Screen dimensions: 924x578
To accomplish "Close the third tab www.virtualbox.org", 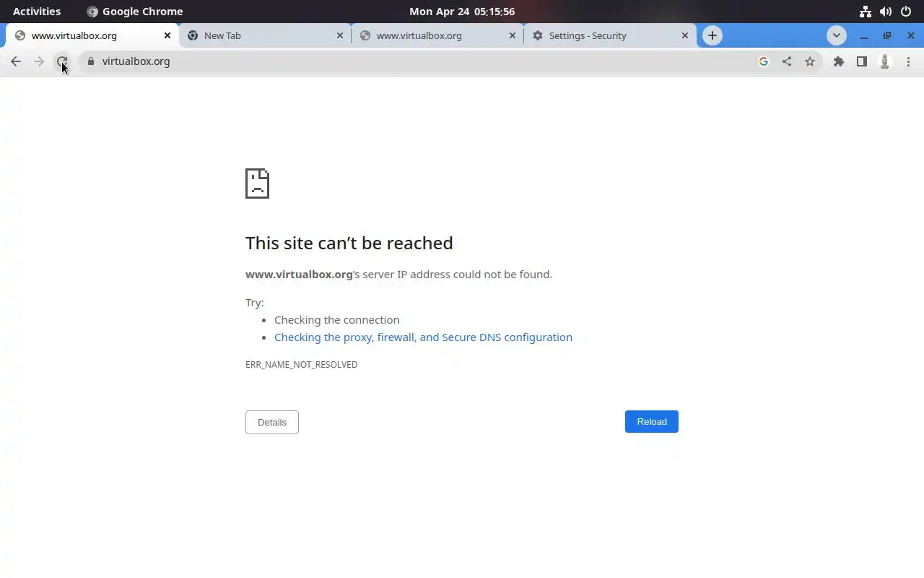I will [513, 35].
